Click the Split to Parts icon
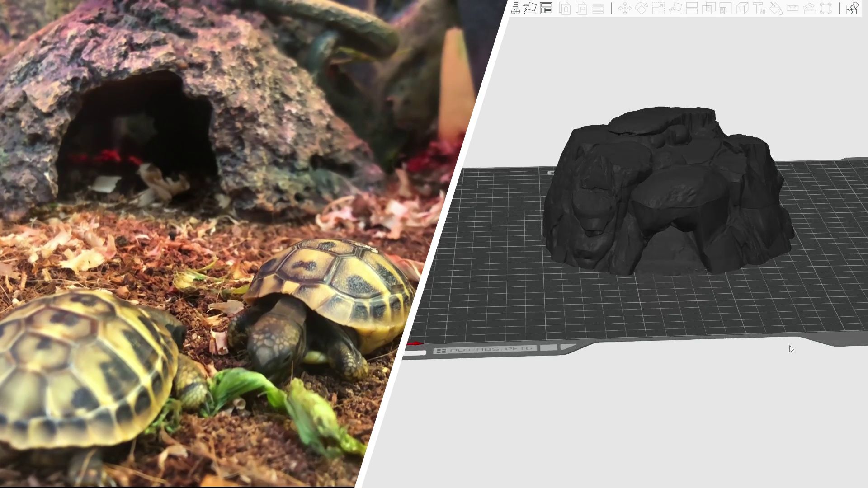The image size is (868, 488). click(x=581, y=8)
